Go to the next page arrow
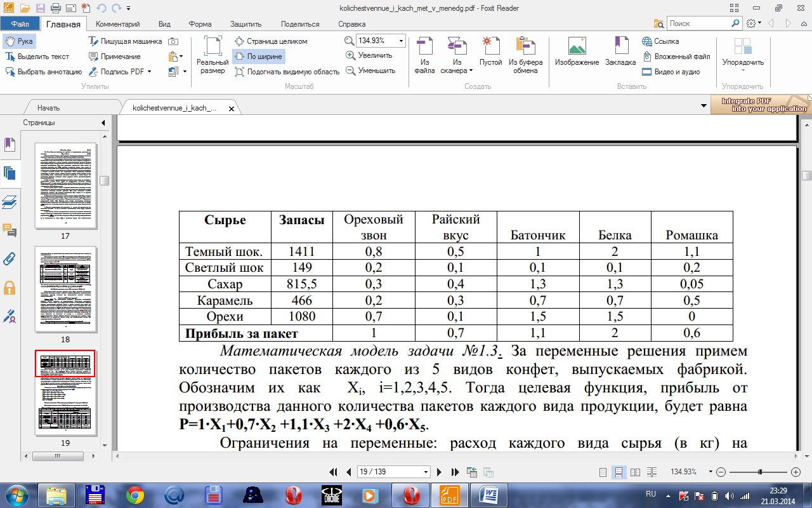This screenshot has width=812, height=508. coord(439,472)
